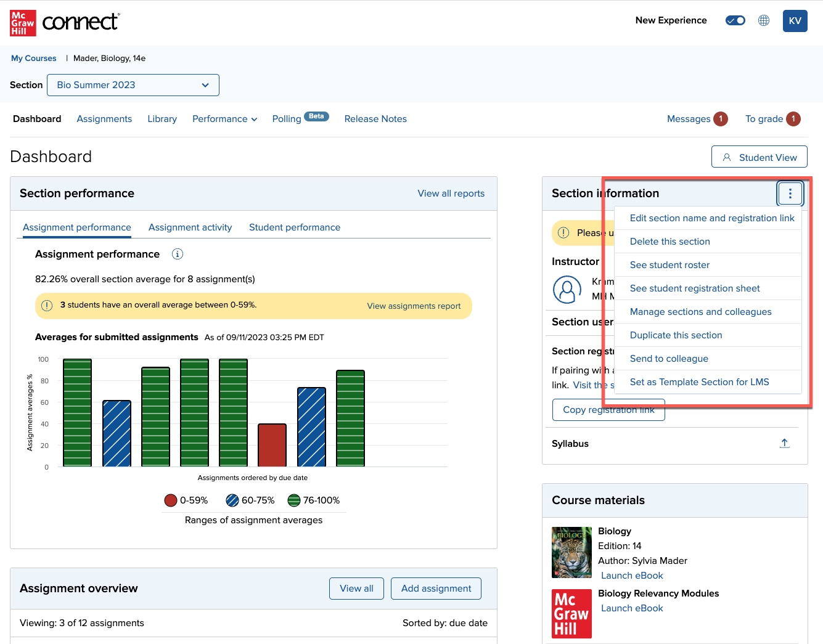Click the warning icon in yellow alert banner
This screenshot has height=644, width=823.
(x=47, y=305)
